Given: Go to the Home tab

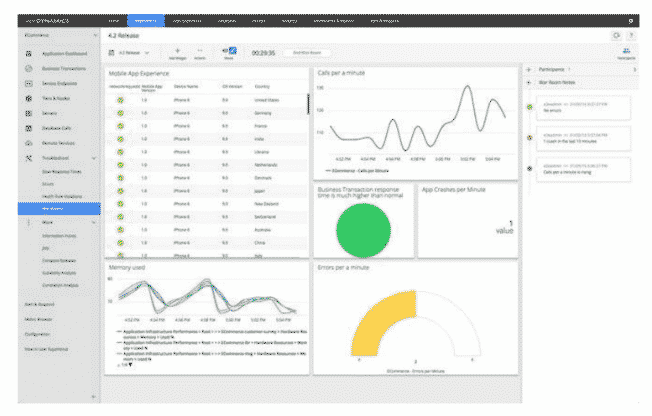Looking at the screenshot, I should pos(114,21).
